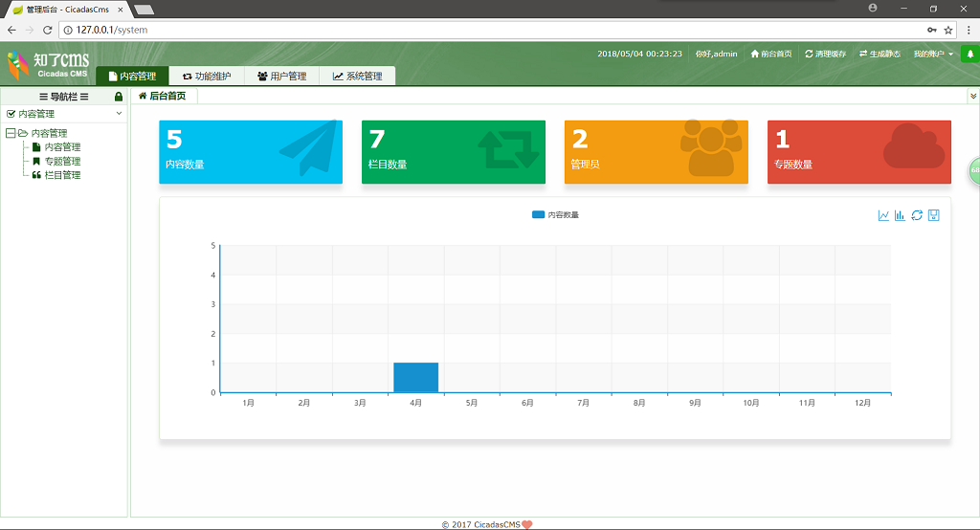Select the 系统管理 tab
Image resolution: width=980 pixels, height=530 pixels.
coord(357,77)
